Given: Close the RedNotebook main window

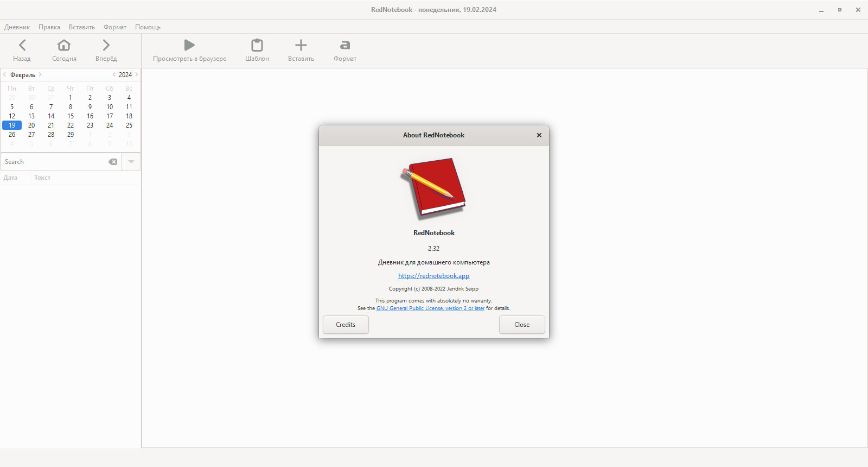Looking at the screenshot, I should pyautogui.click(x=858, y=10).
